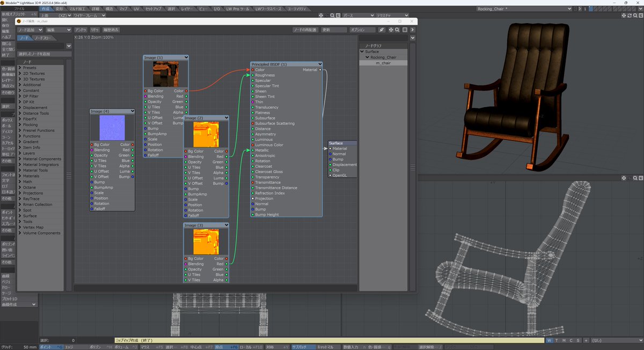Click the lower right viewport pan icon
Image resolution: width=644 pixels, height=350 pixels.
(x=623, y=177)
